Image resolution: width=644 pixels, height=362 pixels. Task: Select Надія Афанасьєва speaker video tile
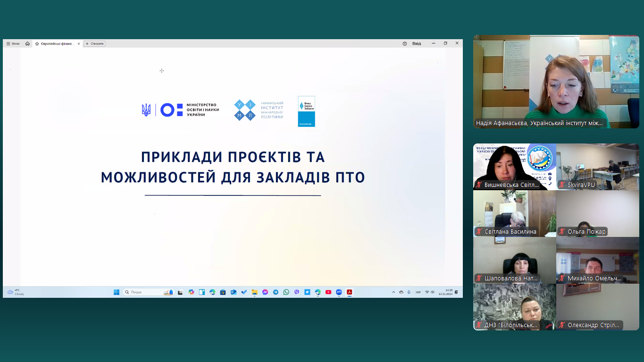pos(556,81)
